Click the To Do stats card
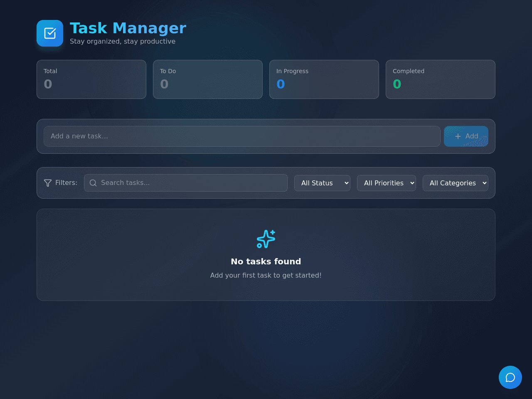Screen dimensions: 532x399 point(208,79)
